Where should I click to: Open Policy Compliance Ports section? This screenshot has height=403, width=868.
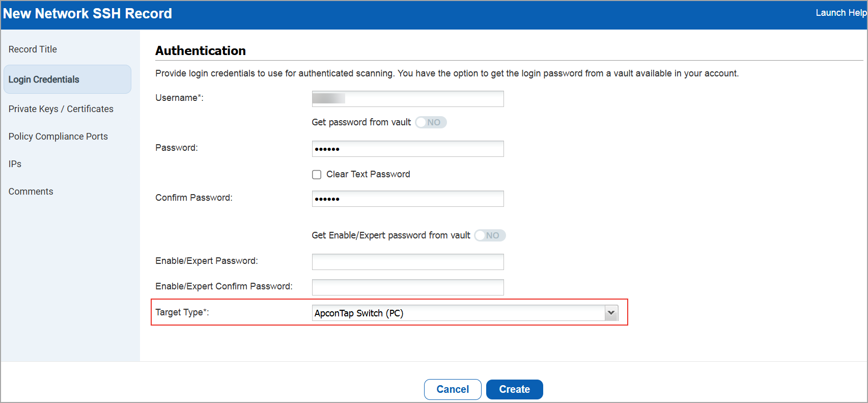[58, 137]
